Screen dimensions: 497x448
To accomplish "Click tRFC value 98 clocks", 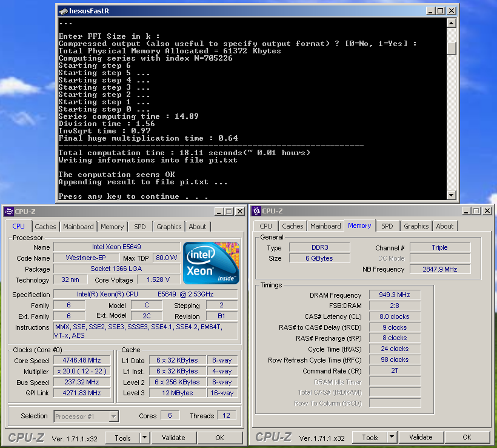I will [395, 359].
